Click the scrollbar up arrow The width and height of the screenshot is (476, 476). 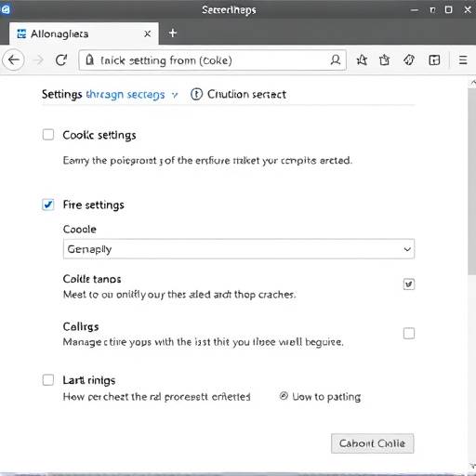click(x=473, y=82)
